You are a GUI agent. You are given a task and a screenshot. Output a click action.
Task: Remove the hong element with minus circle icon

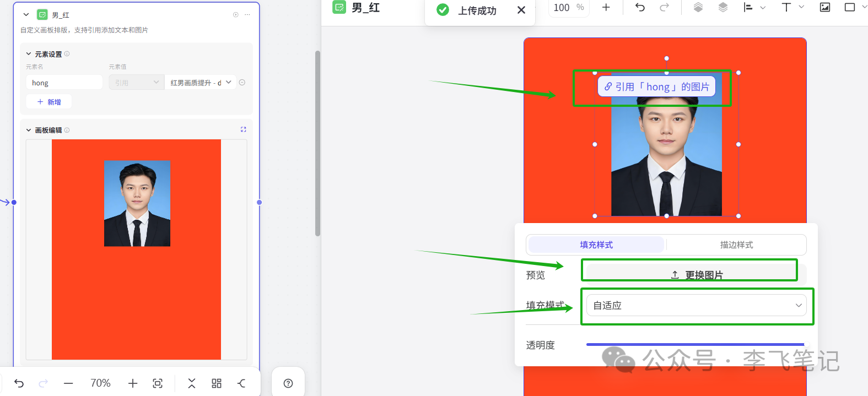[x=242, y=83]
